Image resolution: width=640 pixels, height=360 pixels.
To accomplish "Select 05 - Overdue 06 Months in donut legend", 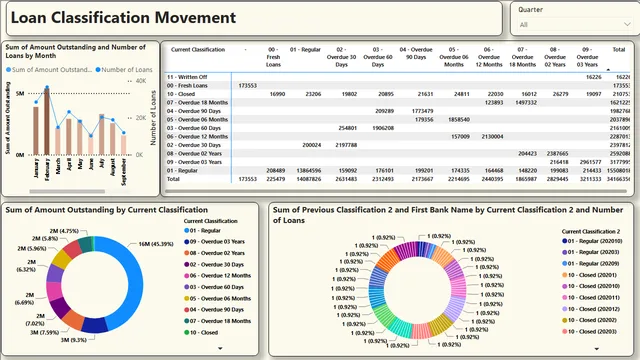I will tap(218, 298).
